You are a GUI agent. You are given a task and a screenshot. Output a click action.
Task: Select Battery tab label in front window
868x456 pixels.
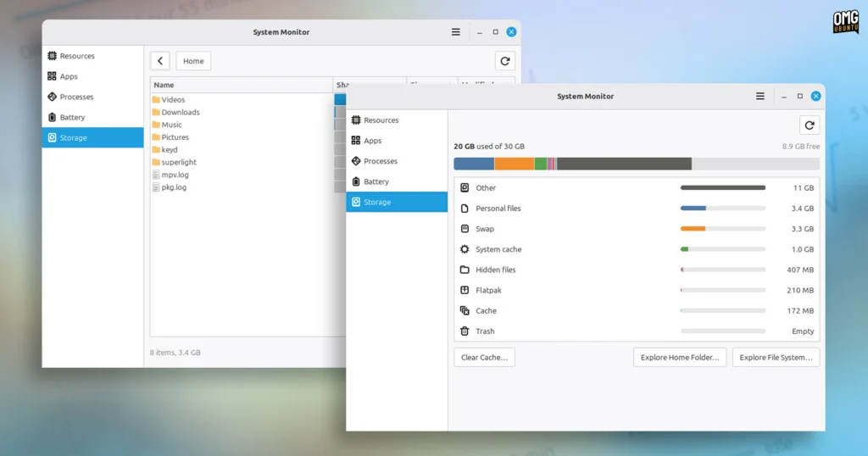click(376, 181)
